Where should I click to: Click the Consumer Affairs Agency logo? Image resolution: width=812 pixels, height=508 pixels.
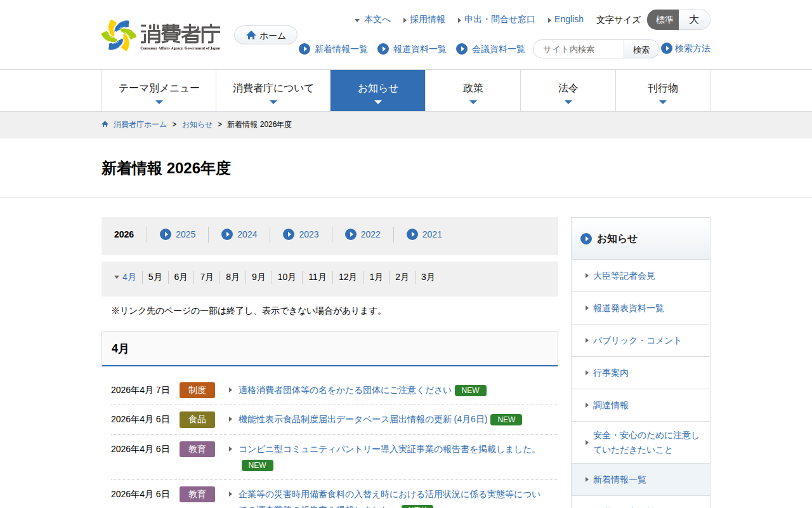click(x=161, y=35)
